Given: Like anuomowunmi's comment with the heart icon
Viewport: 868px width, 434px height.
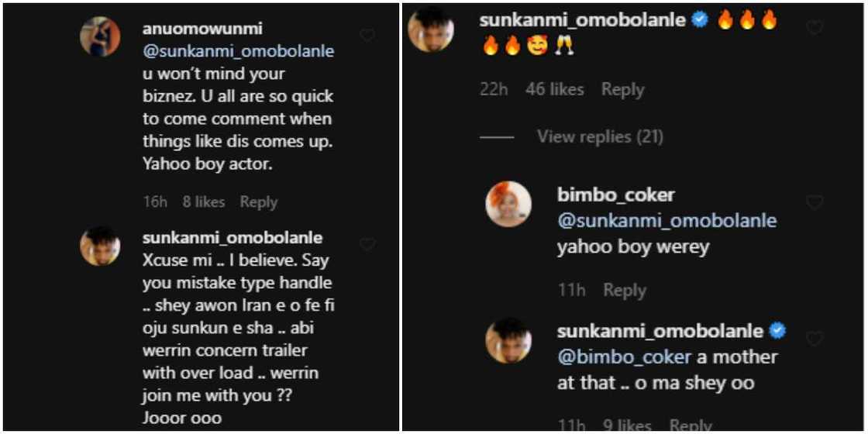Looking at the screenshot, I should [x=367, y=35].
